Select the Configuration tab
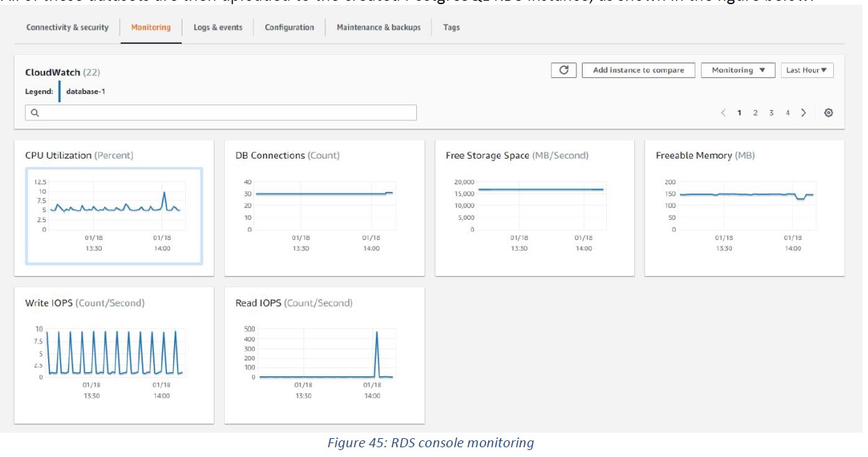This screenshot has height=457, width=868. click(289, 28)
